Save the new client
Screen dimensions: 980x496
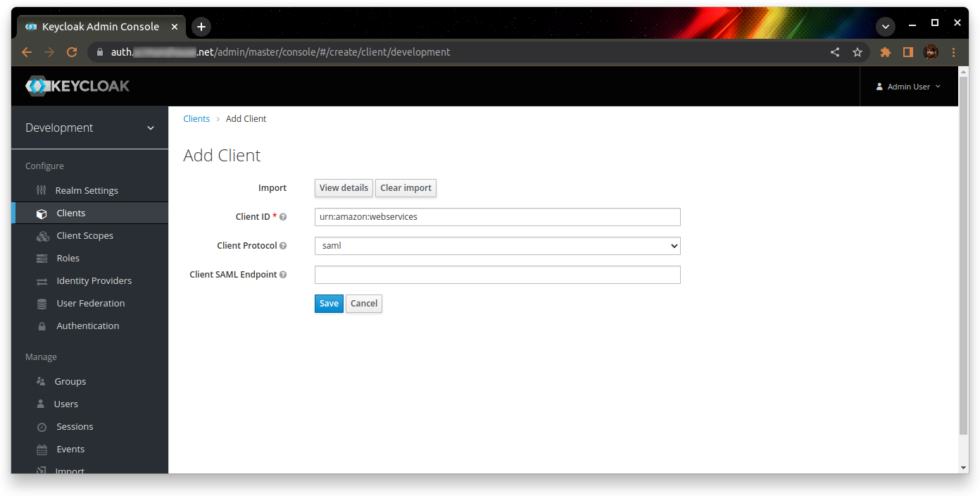click(329, 304)
